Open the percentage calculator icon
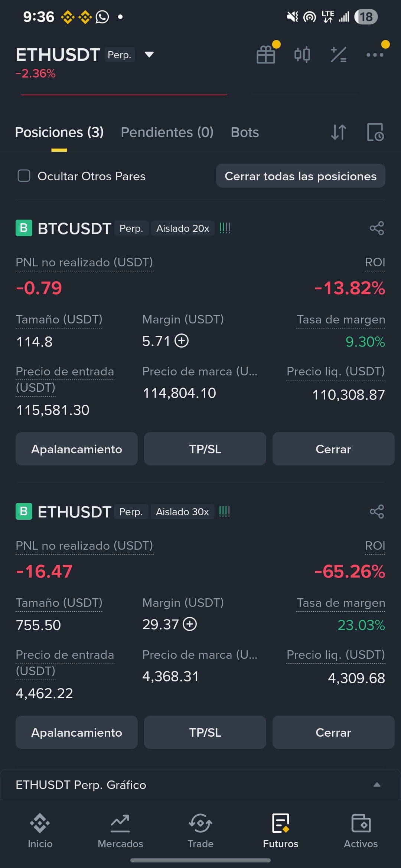 tap(338, 55)
